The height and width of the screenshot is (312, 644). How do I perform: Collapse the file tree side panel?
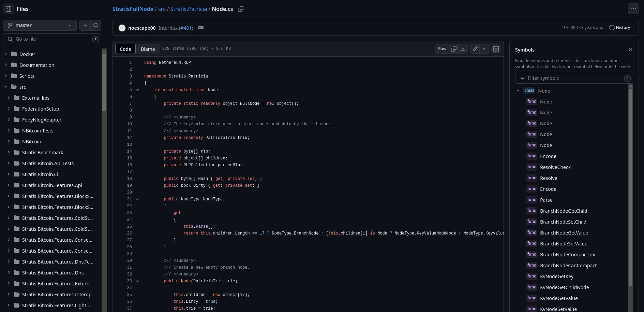click(x=9, y=9)
